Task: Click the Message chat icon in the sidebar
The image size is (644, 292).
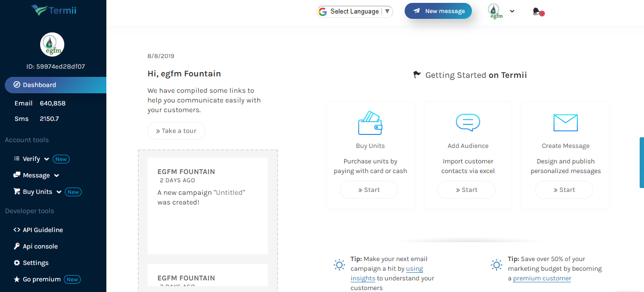Action: pos(17,175)
